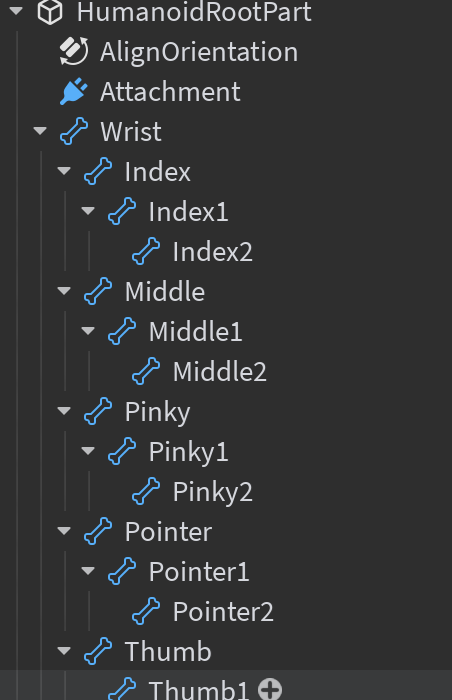Click the plus icon beside Thumb1
The width and height of the screenshot is (452, 700).
[270, 689]
